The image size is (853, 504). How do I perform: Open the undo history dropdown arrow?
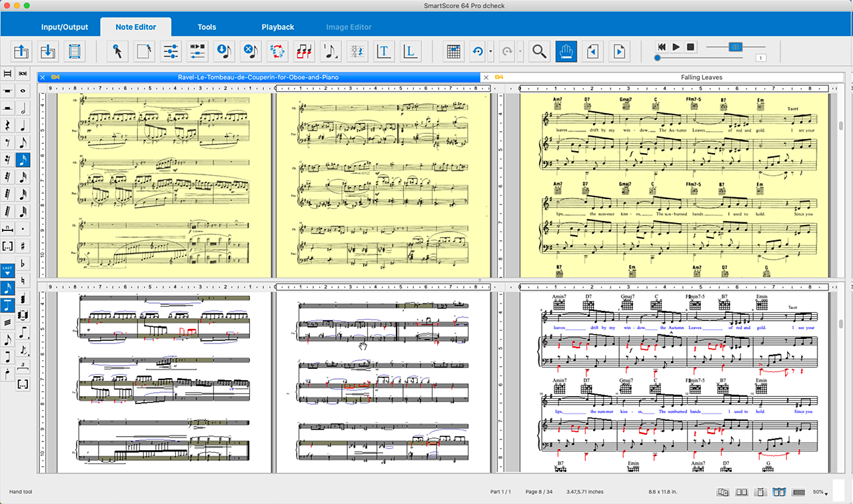(x=491, y=51)
